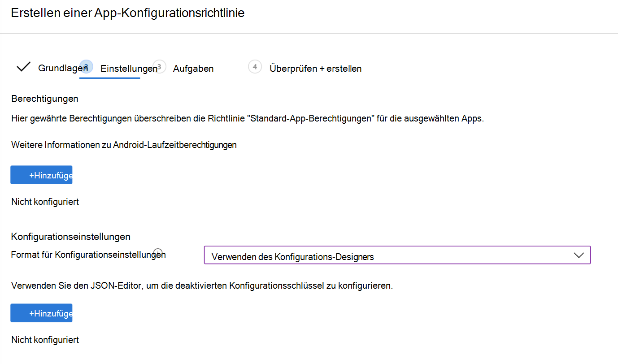Click Nicht konfiguriert under Berechtigungen
Viewport: 618px width, 364px height.
[45, 202]
